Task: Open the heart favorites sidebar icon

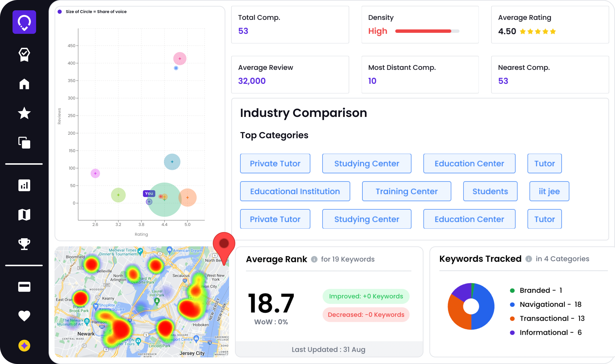Action: tap(24, 316)
